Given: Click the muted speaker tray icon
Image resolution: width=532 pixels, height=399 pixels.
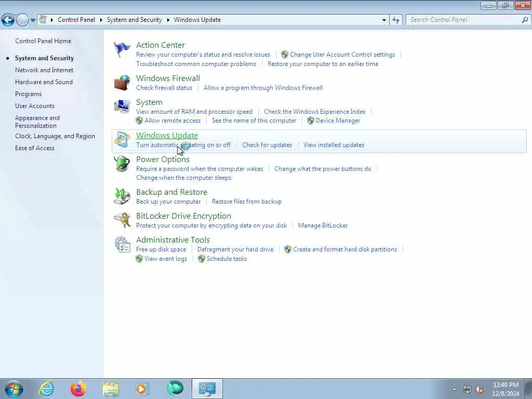Looking at the screenshot, I should (x=480, y=390).
